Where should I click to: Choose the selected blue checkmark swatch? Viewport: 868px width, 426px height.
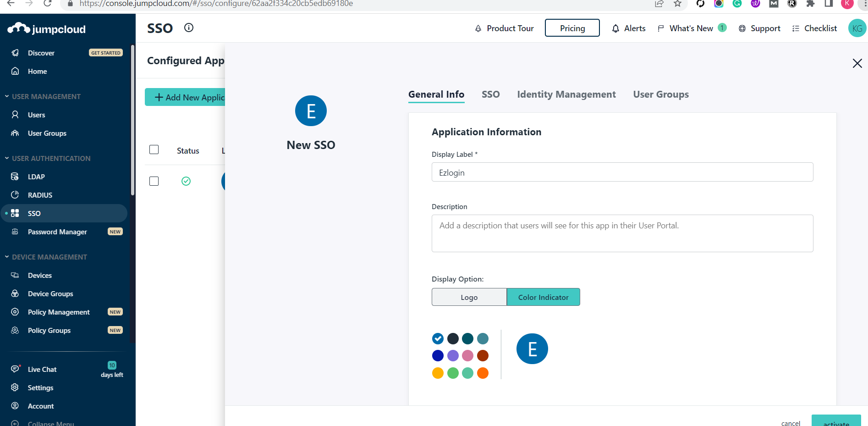click(x=438, y=338)
